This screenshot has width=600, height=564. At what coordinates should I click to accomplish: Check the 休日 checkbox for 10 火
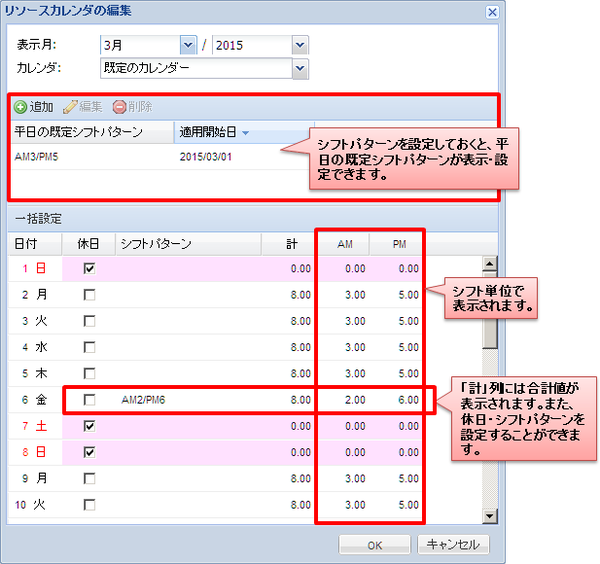coord(90,505)
